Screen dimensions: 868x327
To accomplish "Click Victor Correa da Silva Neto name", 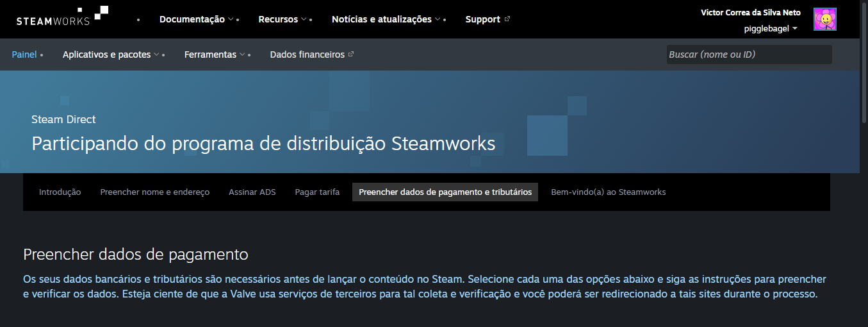I will 751,12.
